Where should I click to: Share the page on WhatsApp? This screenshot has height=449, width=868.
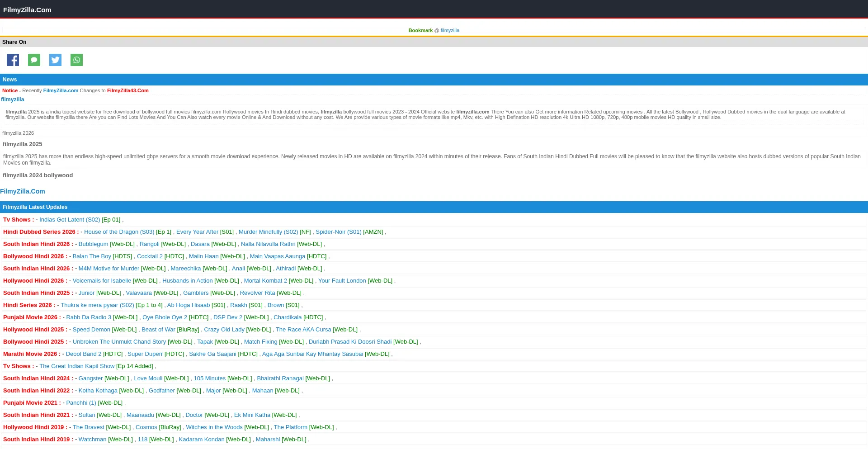pos(76,60)
